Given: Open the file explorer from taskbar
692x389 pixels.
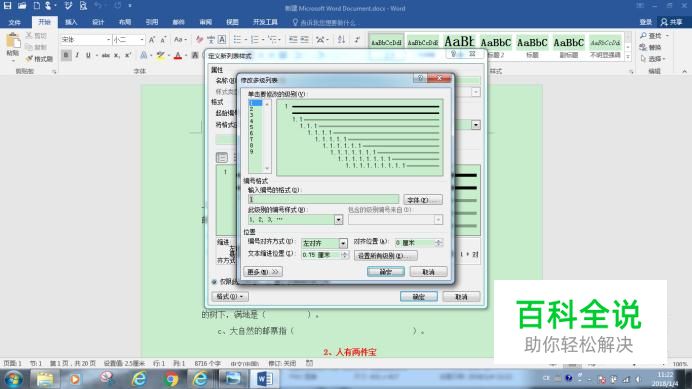Looking at the screenshot, I should tap(45, 379).
